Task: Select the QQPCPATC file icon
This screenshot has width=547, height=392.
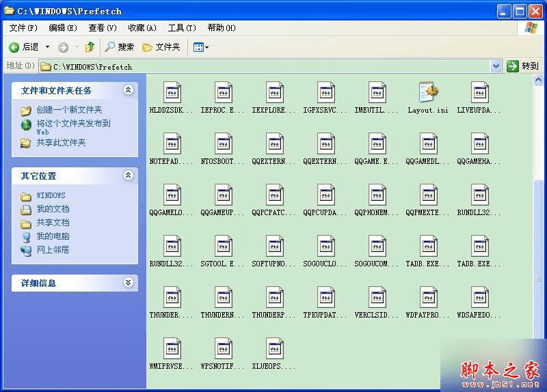Action: click(275, 195)
